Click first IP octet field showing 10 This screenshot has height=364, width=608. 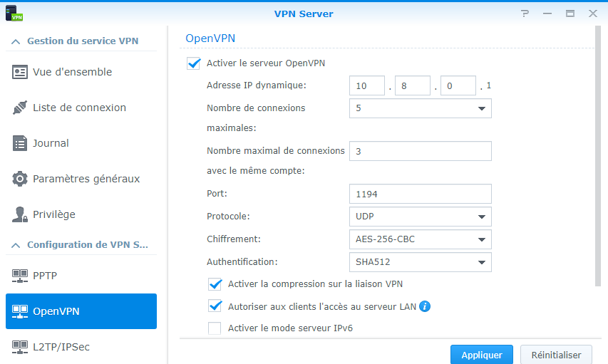pos(367,85)
